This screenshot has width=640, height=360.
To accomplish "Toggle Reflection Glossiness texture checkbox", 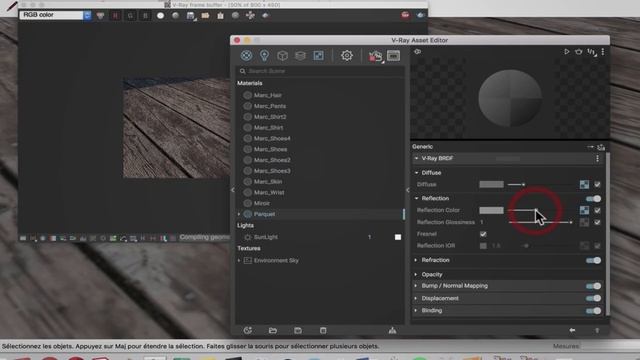I will [598, 222].
